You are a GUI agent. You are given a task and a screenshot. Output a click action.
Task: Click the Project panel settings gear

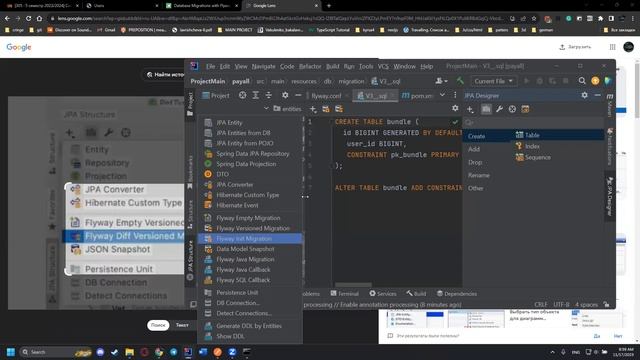tap(285, 95)
